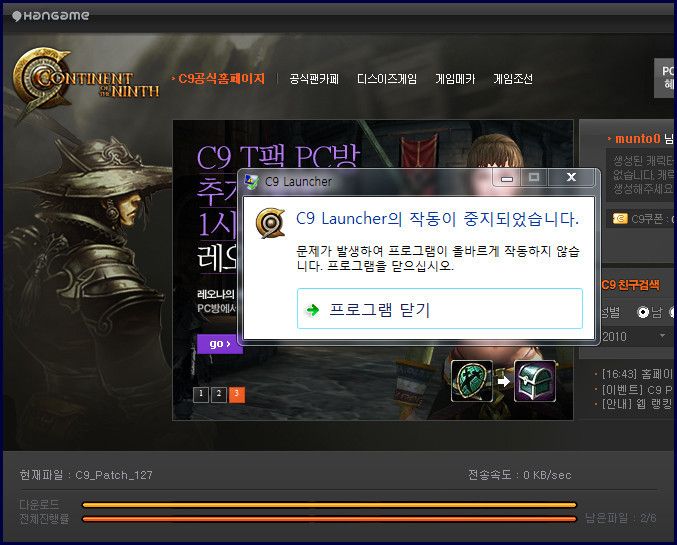This screenshot has height=545, width=677.
Task: Go to 공식팬카페 menu item
Action: click(314, 79)
